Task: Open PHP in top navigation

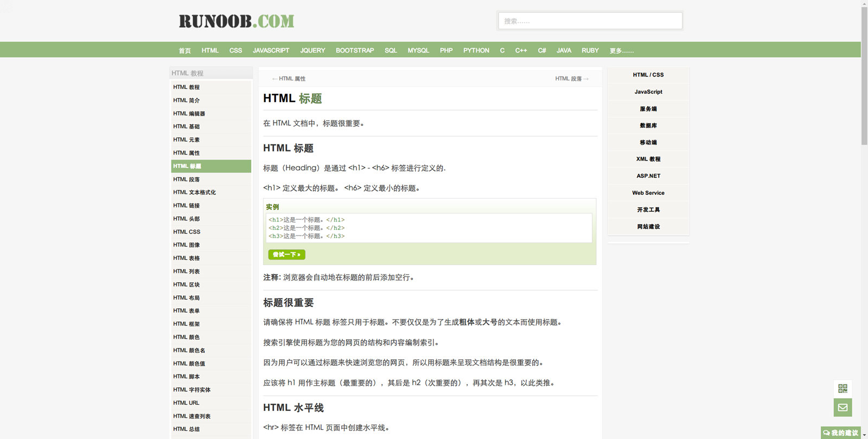Action: coord(446,50)
